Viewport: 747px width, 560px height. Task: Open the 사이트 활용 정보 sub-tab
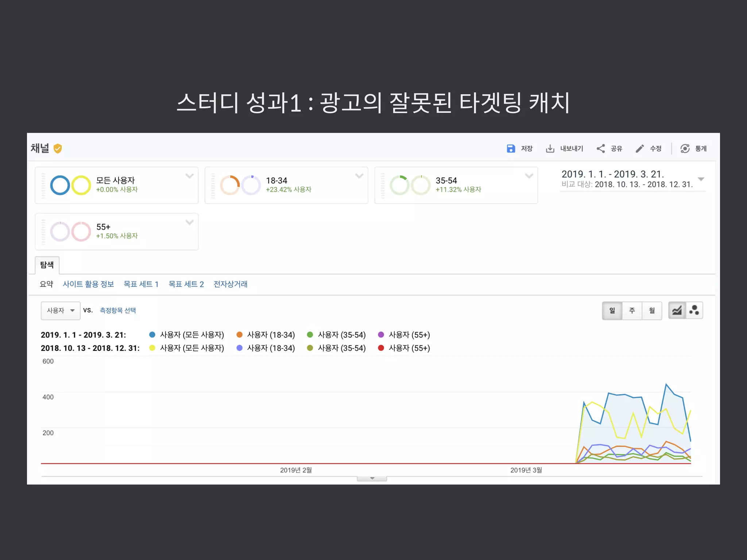pyautogui.click(x=88, y=284)
